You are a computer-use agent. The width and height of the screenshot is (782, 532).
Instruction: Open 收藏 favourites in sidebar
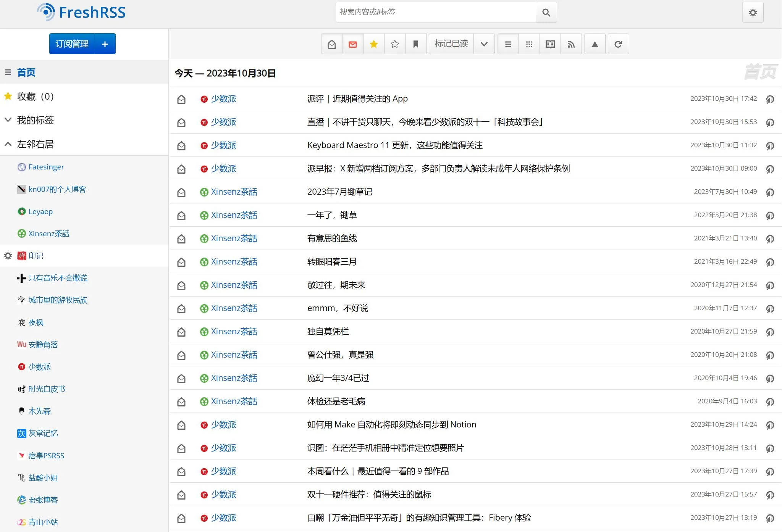coord(35,96)
